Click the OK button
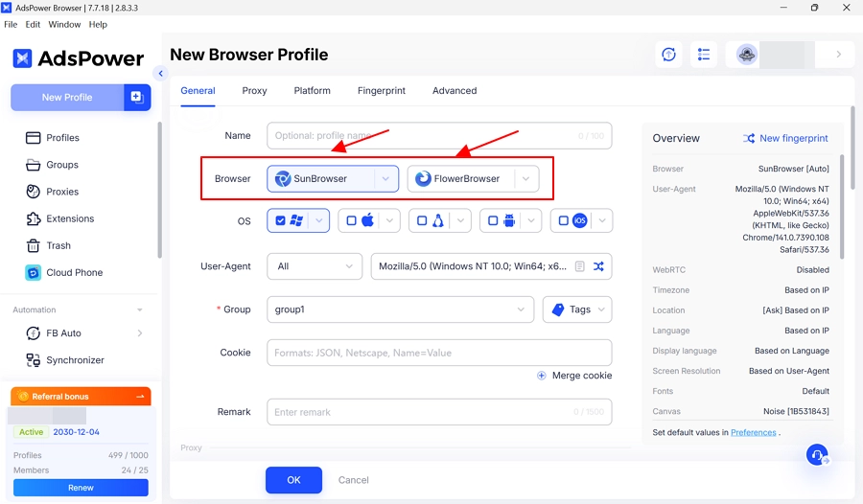863x504 pixels. point(294,480)
